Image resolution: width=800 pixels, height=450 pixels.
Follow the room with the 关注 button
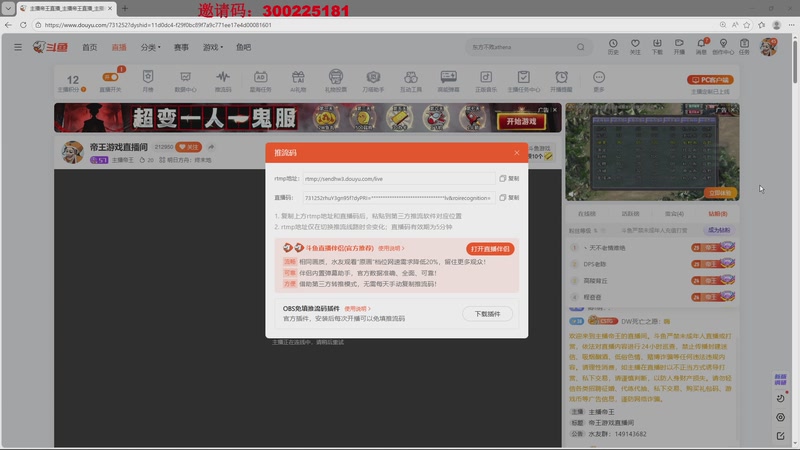pyautogui.click(x=188, y=147)
